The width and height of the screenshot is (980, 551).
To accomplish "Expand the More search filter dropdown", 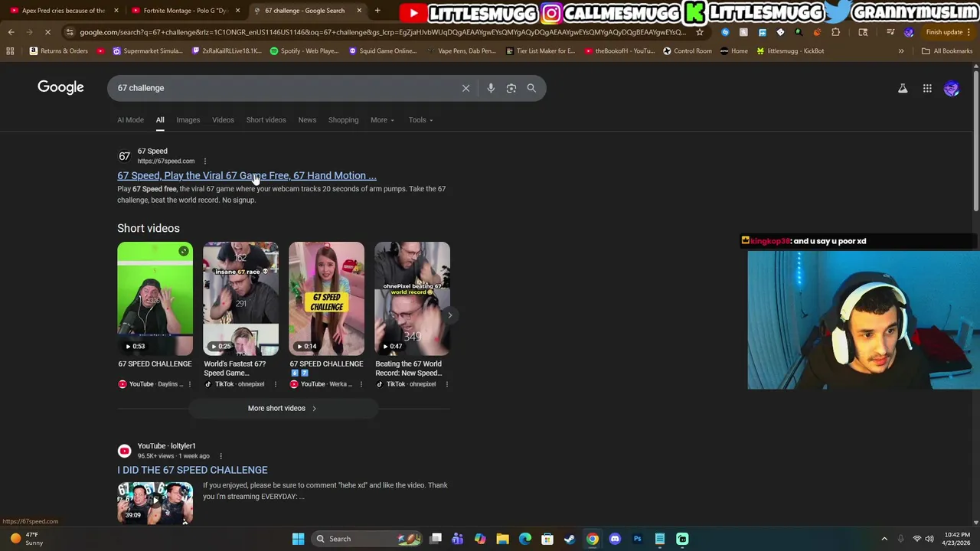I will pyautogui.click(x=382, y=120).
